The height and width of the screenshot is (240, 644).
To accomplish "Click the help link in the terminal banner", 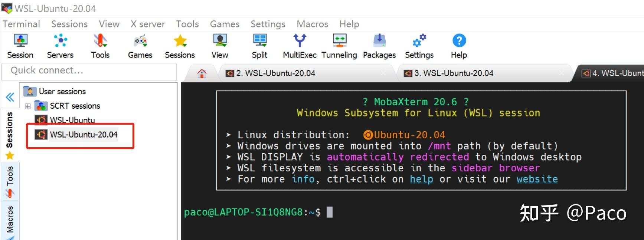I will [421, 179].
